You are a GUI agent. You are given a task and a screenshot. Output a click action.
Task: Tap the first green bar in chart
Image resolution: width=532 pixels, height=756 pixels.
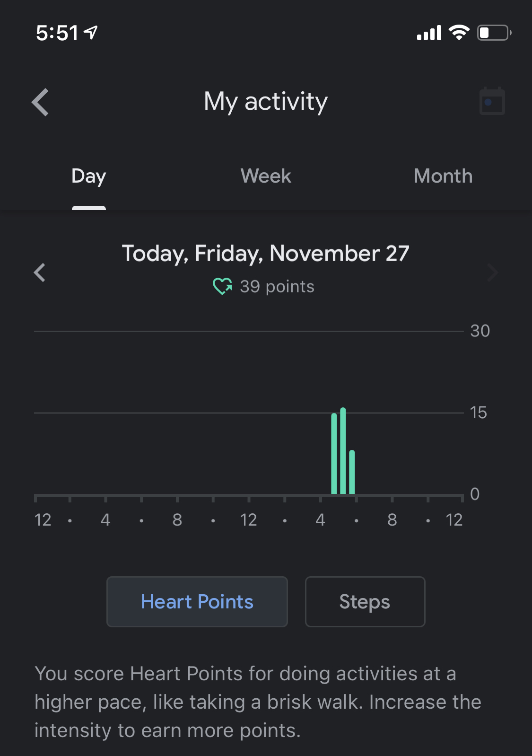coord(334,454)
